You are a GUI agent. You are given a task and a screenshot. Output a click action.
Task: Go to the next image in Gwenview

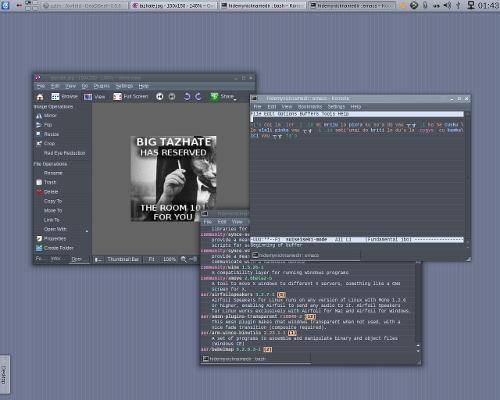pos(172,97)
